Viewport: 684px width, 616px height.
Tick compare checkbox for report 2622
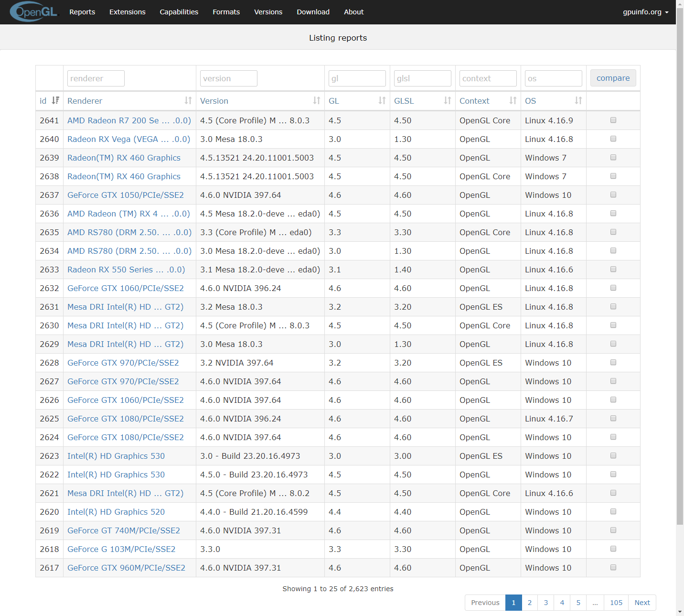[x=613, y=475]
